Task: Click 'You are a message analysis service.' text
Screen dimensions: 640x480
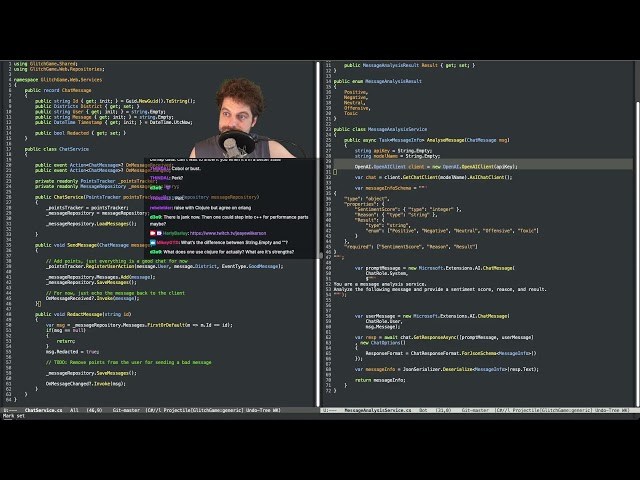Action: point(380,284)
